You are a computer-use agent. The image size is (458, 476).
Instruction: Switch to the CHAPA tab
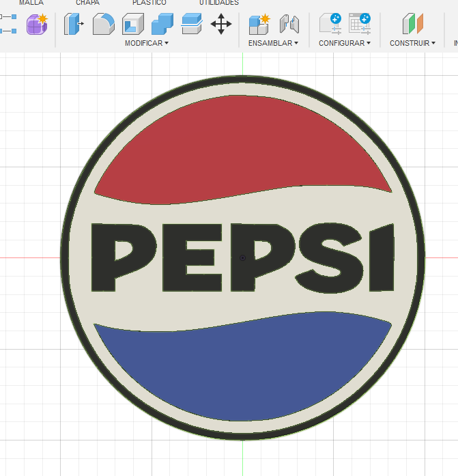[87, 3]
